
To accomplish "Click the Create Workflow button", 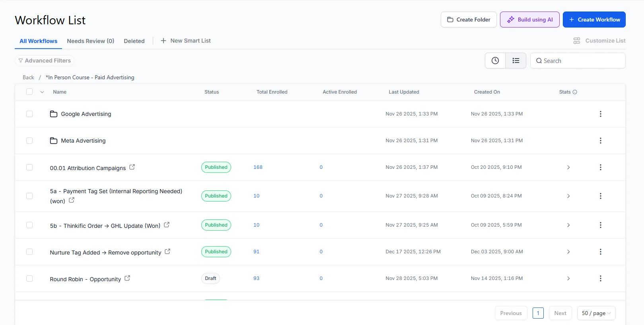I will (594, 20).
